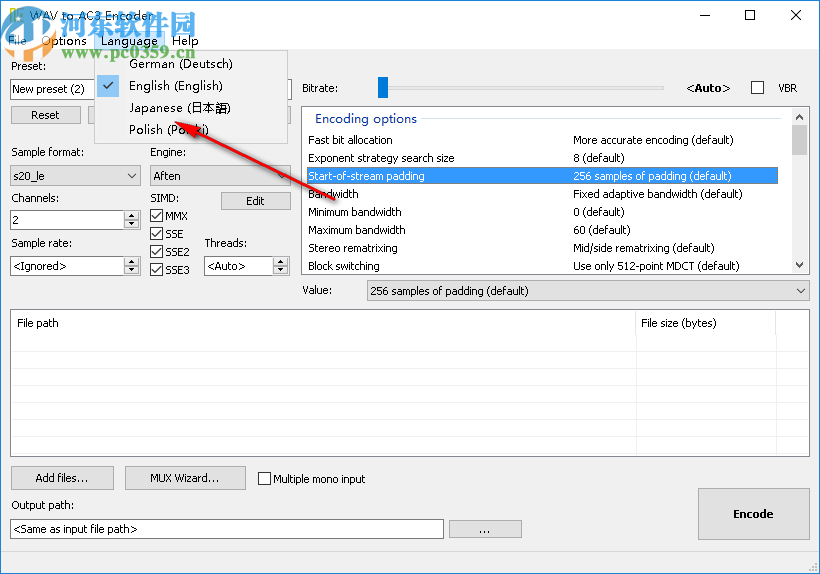
Task: Select Japanese language option
Action: coord(191,108)
